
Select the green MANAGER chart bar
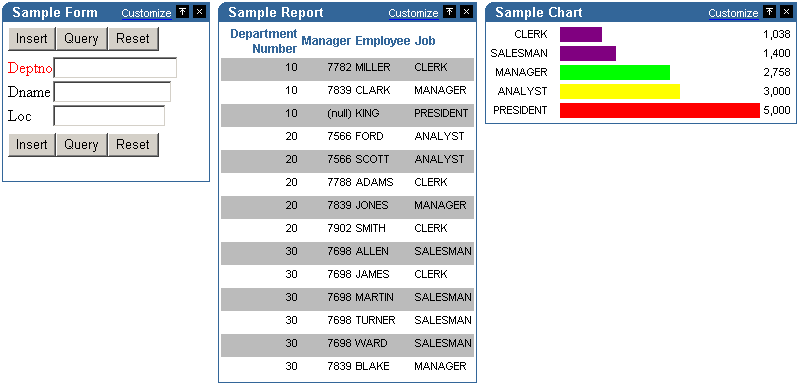click(615, 73)
